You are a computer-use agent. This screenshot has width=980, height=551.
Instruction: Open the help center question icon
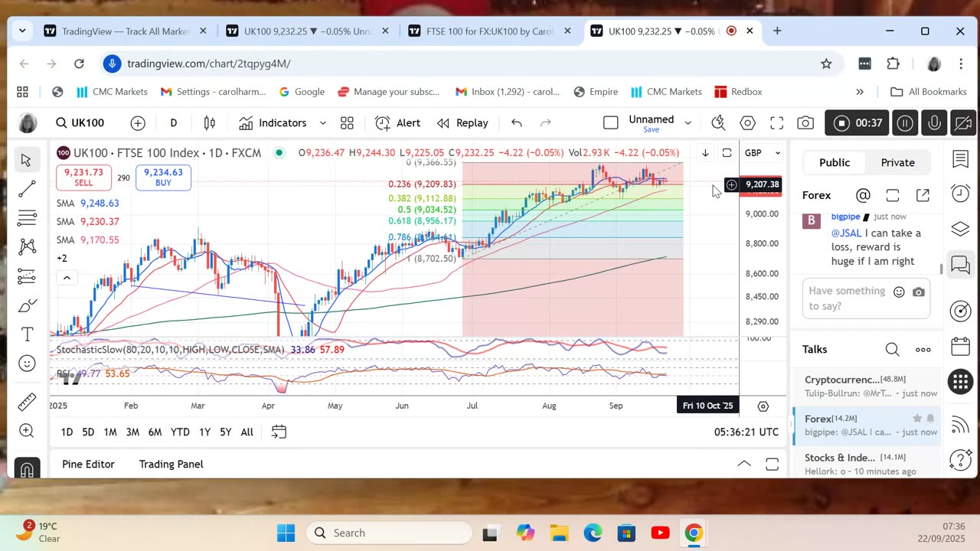click(961, 460)
